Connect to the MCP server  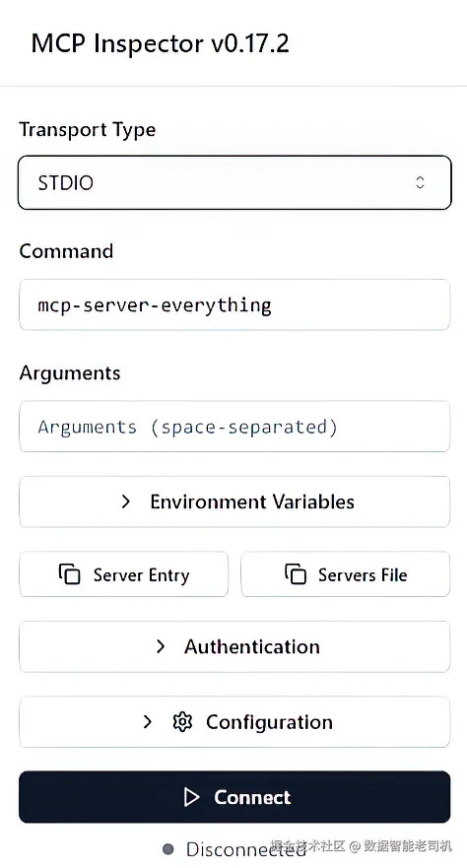point(234,797)
